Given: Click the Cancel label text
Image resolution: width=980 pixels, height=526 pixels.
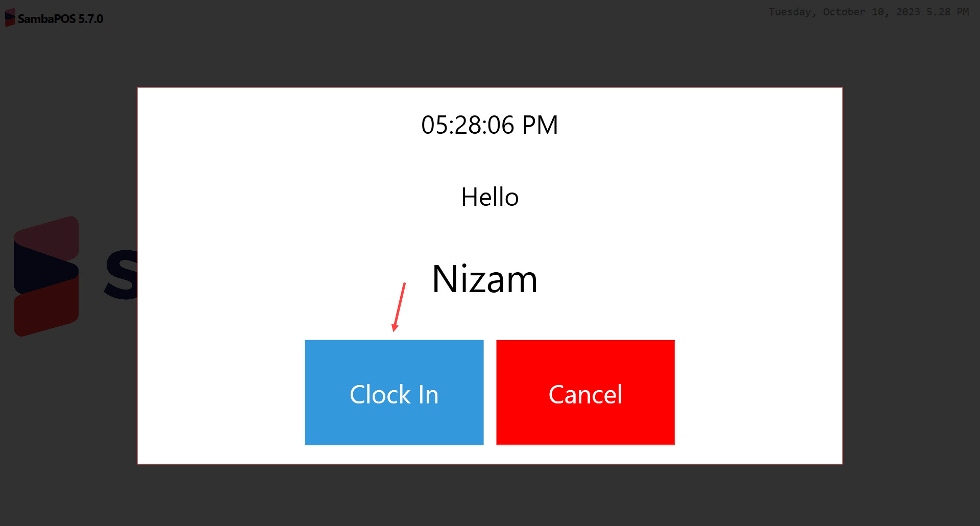Looking at the screenshot, I should click(585, 394).
